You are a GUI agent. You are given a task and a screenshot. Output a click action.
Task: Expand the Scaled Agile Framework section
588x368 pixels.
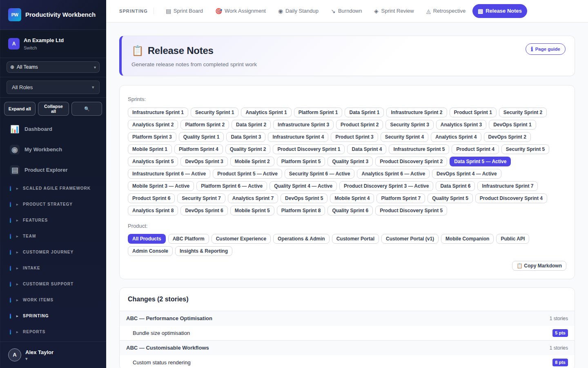tap(53, 188)
